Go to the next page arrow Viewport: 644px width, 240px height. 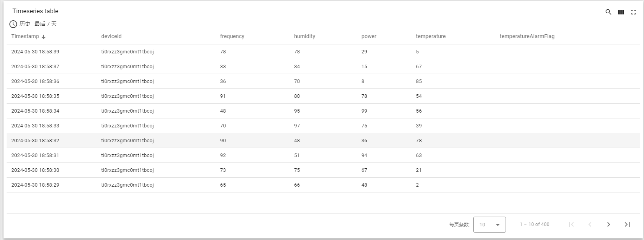pos(609,224)
